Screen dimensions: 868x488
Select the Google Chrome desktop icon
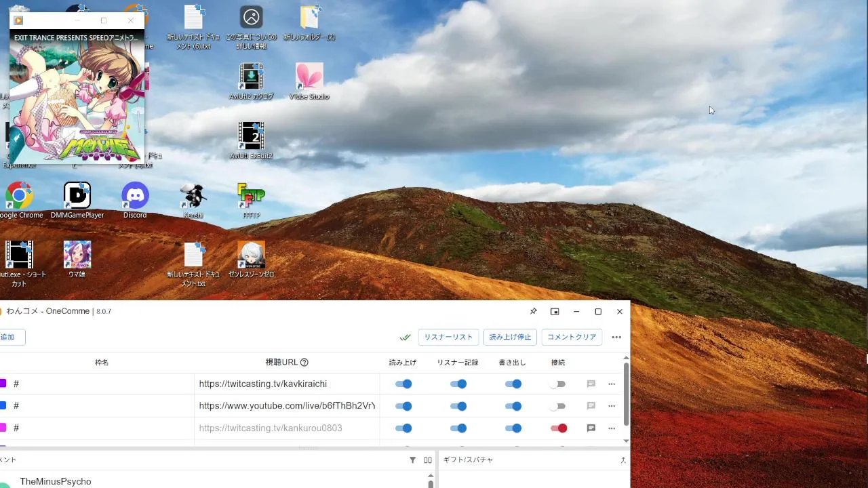[x=20, y=201]
